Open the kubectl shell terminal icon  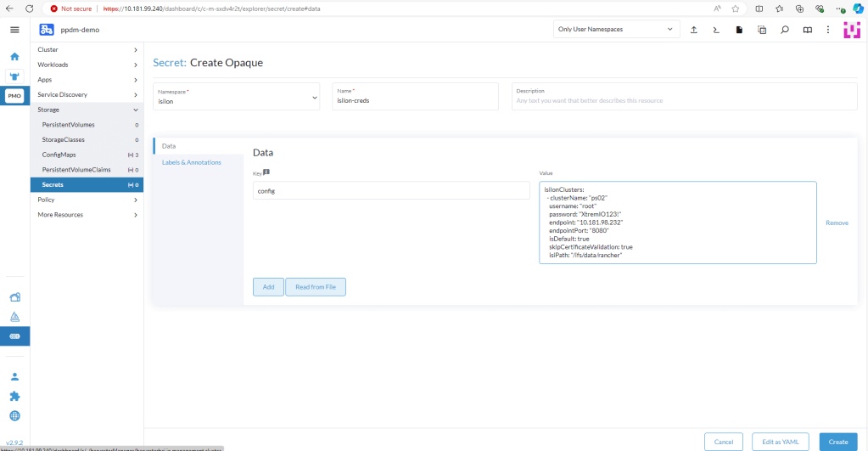[x=716, y=30]
